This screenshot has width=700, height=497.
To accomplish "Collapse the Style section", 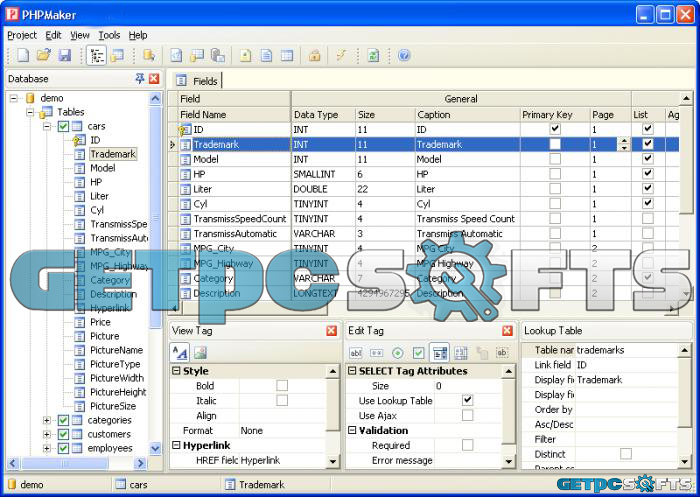I will (x=176, y=371).
